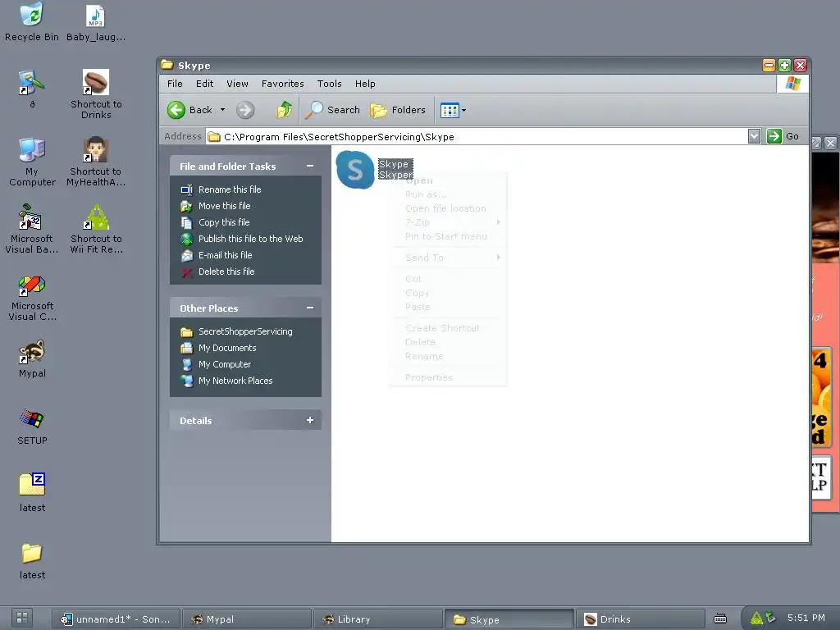Expand the Details panel
The width and height of the screenshot is (840, 630).
[x=309, y=420]
